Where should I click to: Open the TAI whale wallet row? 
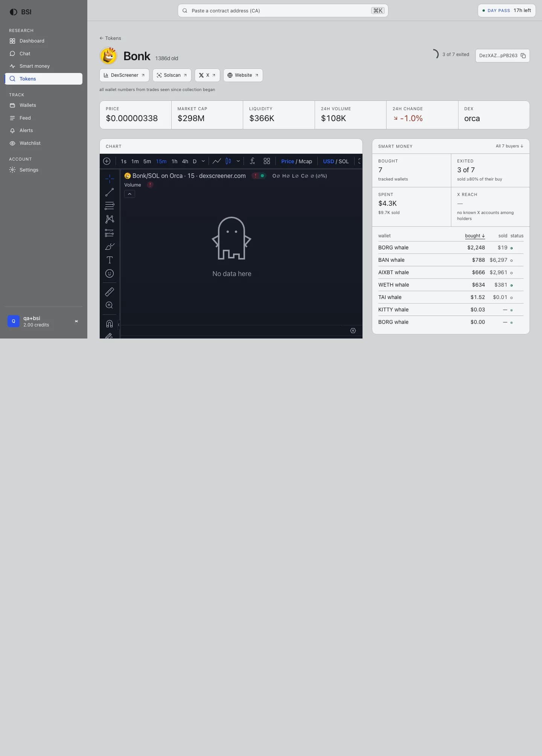pyautogui.click(x=451, y=297)
